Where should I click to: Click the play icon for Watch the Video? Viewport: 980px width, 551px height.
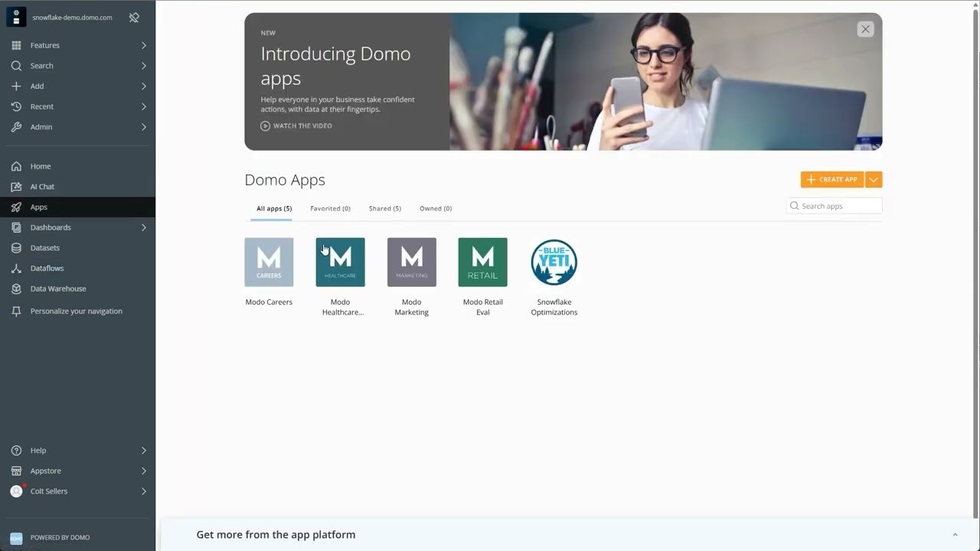coord(265,126)
